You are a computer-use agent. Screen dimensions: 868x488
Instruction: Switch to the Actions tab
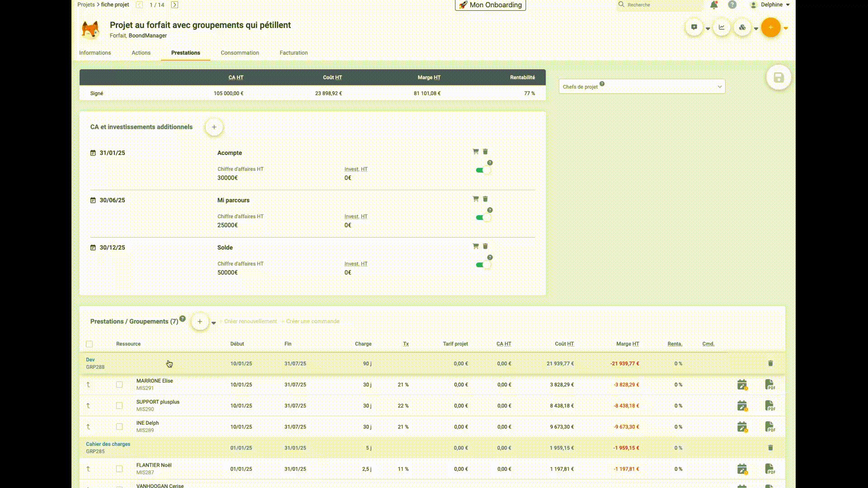pos(141,53)
